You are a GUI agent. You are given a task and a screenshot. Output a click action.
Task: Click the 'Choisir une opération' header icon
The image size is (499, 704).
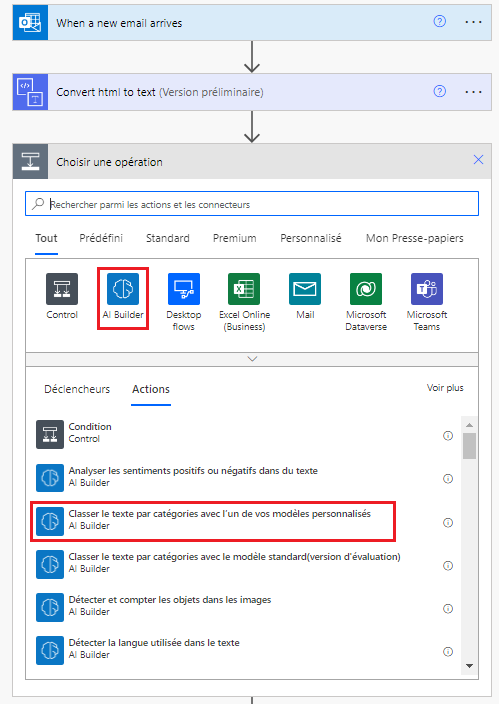(x=30, y=162)
